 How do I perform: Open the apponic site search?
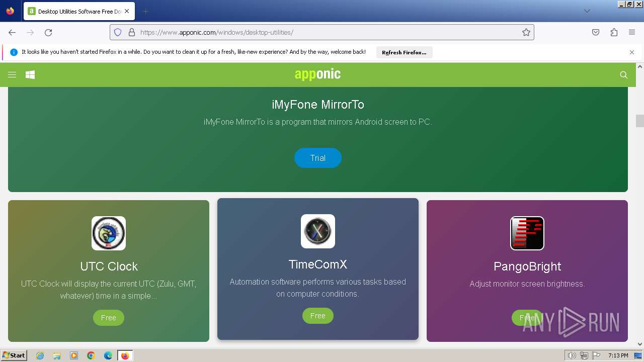[x=623, y=75]
